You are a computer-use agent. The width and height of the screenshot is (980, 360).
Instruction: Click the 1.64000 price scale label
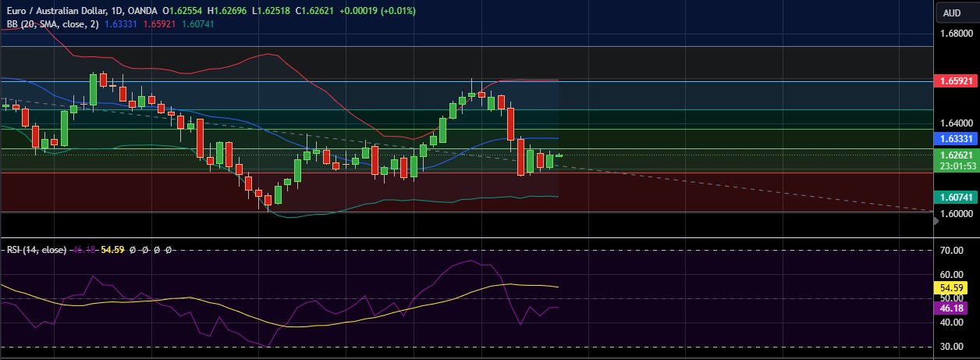click(x=955, y=123)
